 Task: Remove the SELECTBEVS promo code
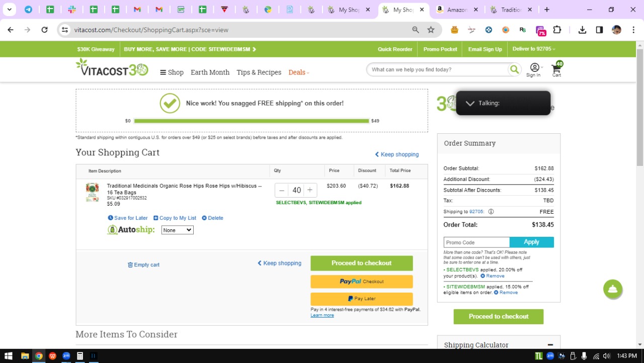(x=492, y=276)
